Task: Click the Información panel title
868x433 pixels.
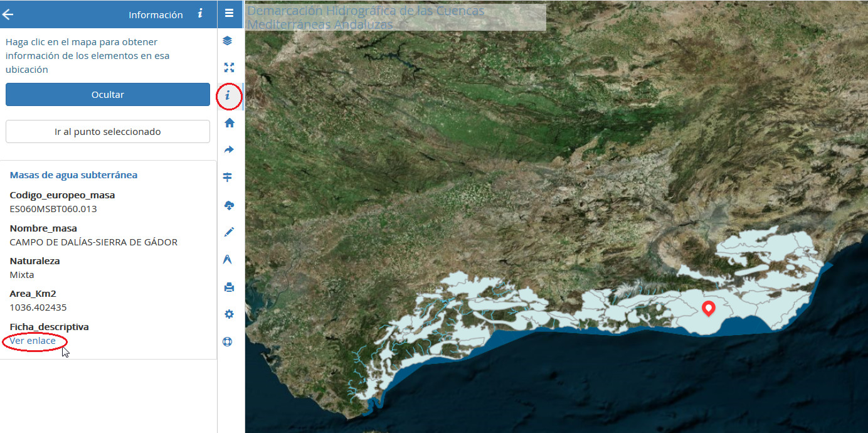Action: point(156,14)
